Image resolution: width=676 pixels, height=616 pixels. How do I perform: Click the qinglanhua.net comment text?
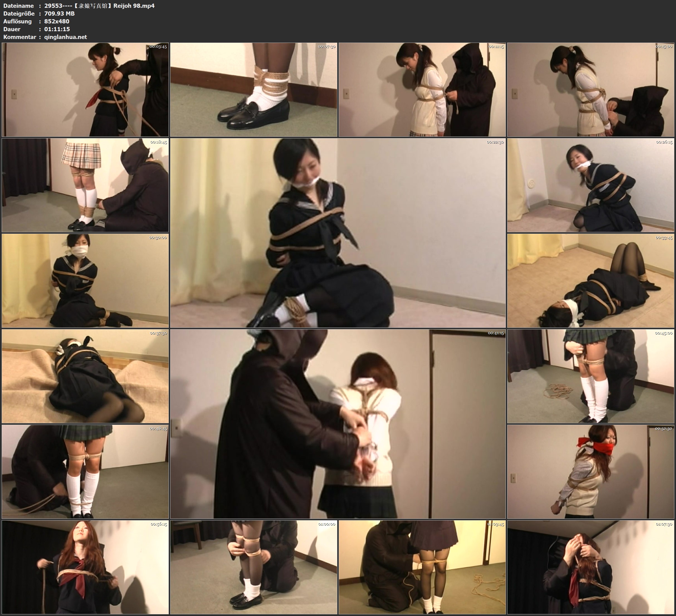65,37
